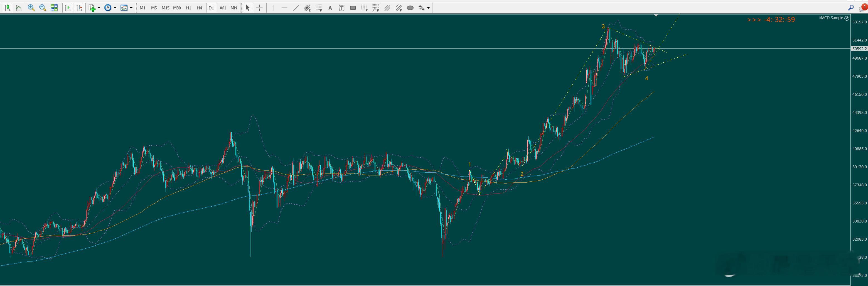Open the indicators list icon with green plus
The image size is (868, 286).
[x=92, y=8]
